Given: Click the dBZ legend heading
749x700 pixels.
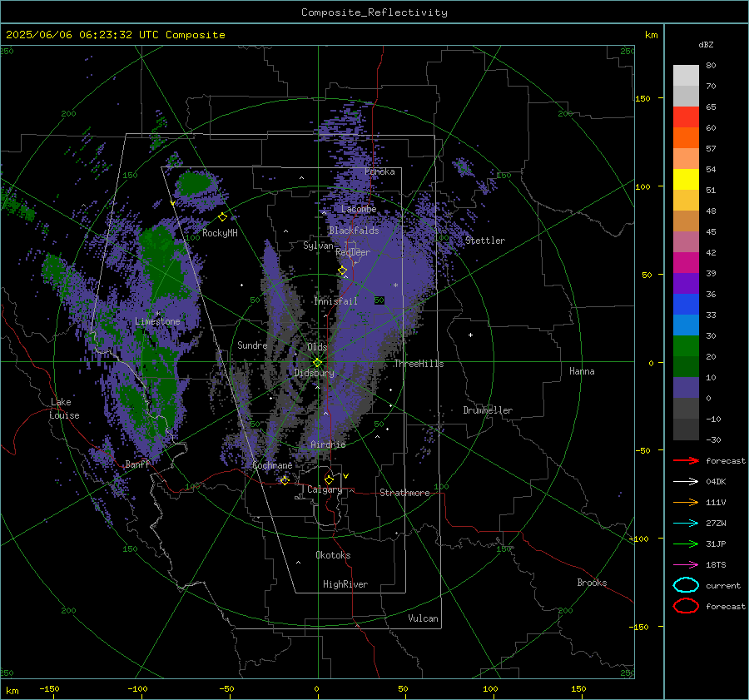Looking at the screenshot, I should 706,44.
